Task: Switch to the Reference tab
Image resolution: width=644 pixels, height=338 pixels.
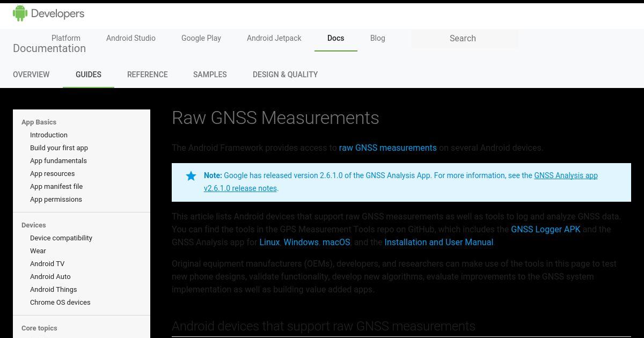Action: click(148, 75)
